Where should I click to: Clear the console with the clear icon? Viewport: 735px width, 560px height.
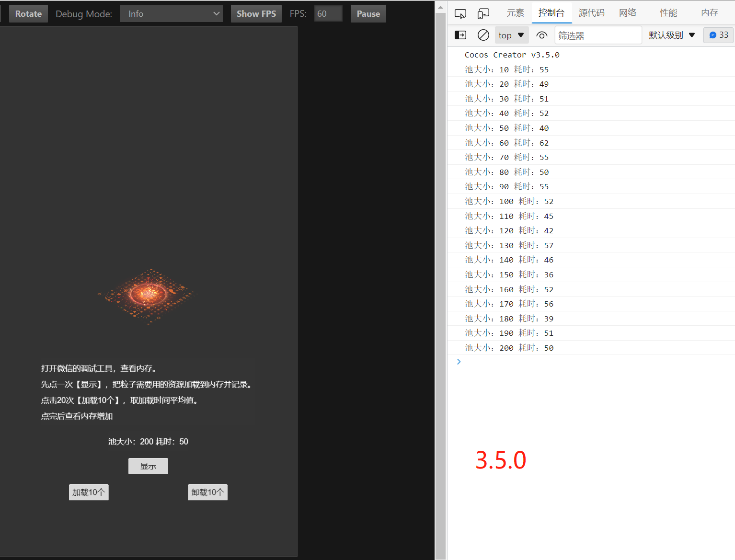(x=483, y=34)
